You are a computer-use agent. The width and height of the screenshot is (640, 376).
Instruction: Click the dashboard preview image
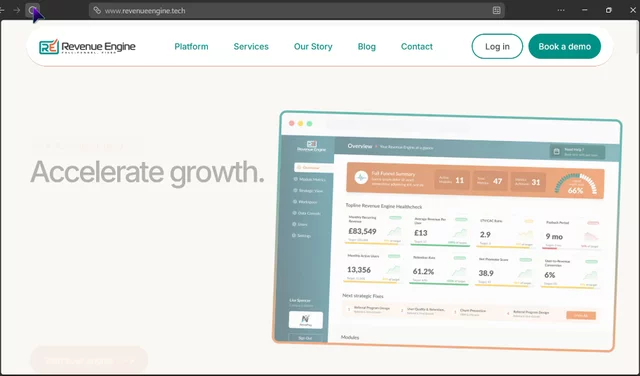pos(447,231)
